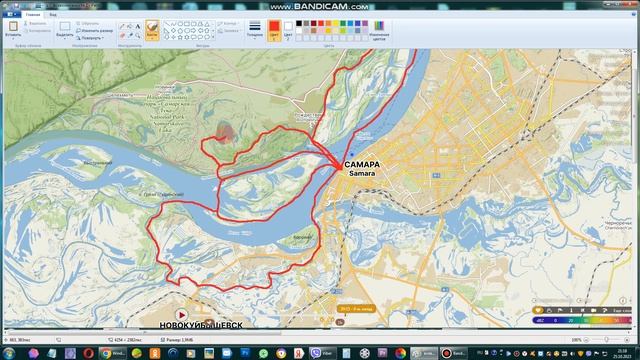Open the Повернуть rotate dropdown
This screenshot has width=640, height=360.
(x=90, y=38)
